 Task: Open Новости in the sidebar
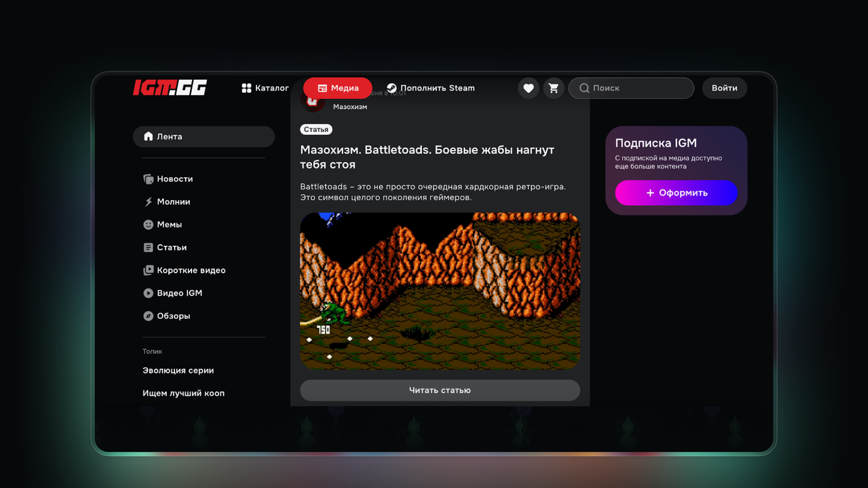(175, 179)
